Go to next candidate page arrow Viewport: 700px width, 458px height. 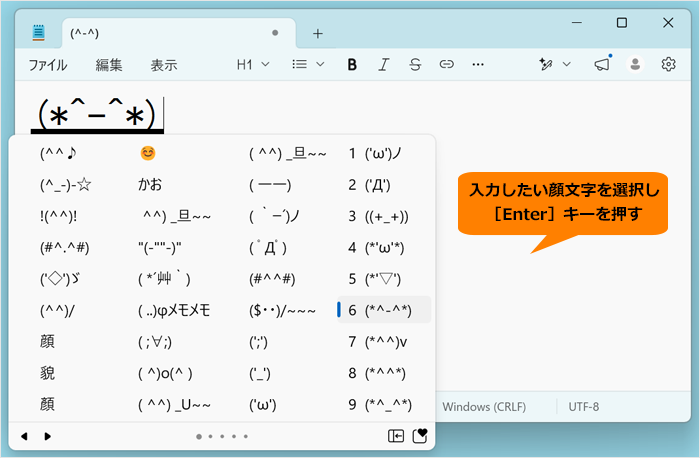click(47, 436)
